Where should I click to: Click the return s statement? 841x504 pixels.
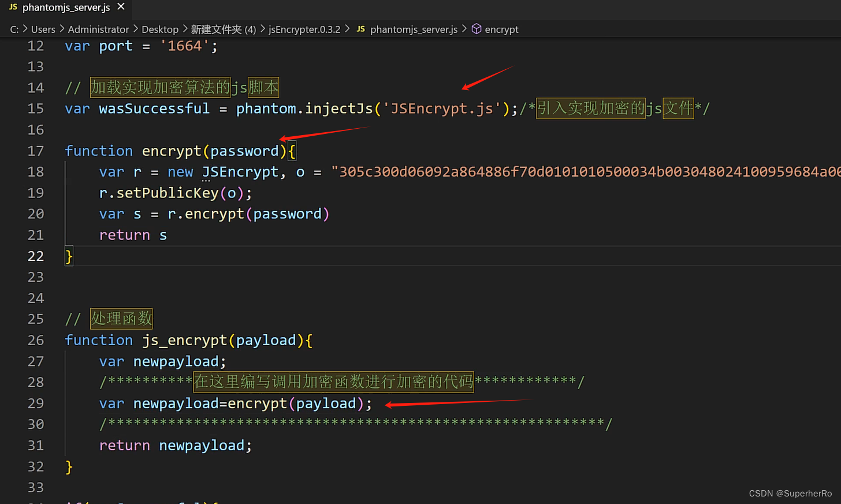click(133, 235)
